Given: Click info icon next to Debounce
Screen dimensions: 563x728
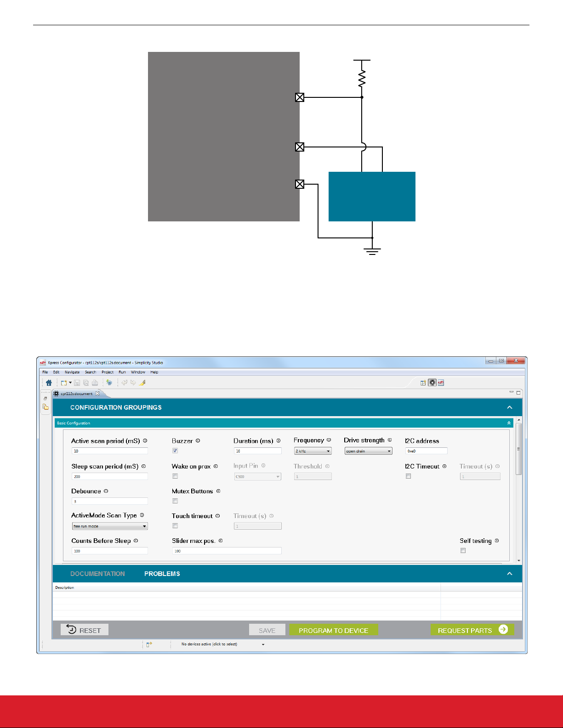Looking at the screenshot, I should click(106, 491).
